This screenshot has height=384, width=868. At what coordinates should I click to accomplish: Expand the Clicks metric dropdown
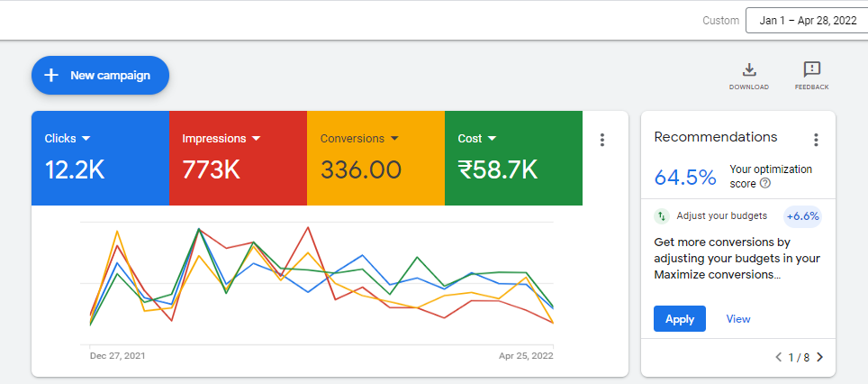(86, 139)
